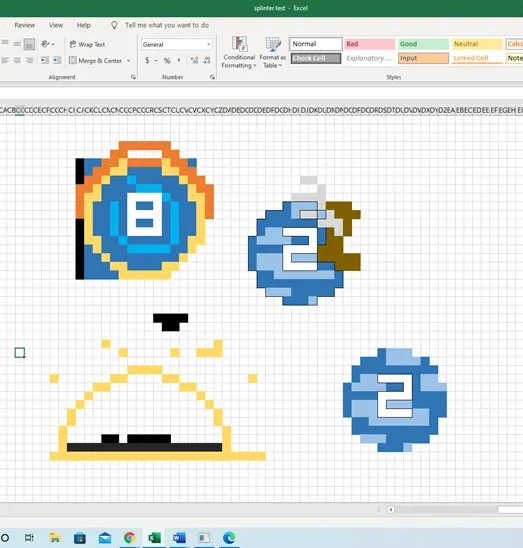Open Microsoft Edge from taskbar
Image resolution: width=523 pixels, height=548 pixels.
click(229, 538)
